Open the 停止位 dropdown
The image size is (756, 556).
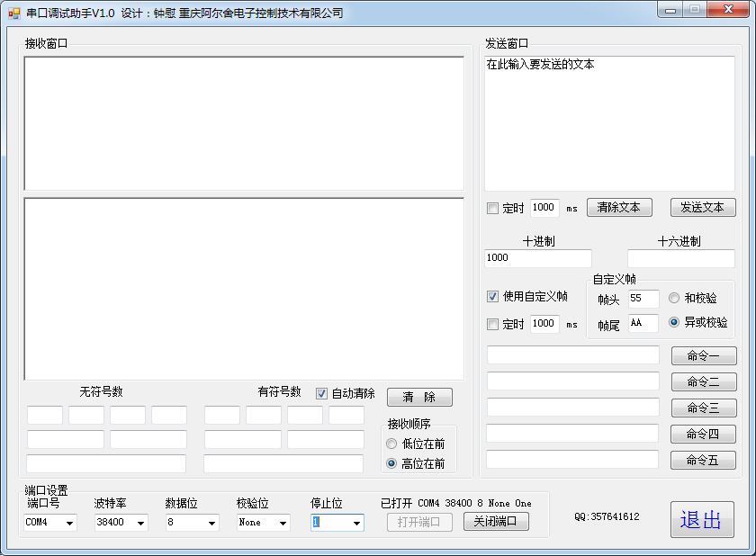click(356, 523)
